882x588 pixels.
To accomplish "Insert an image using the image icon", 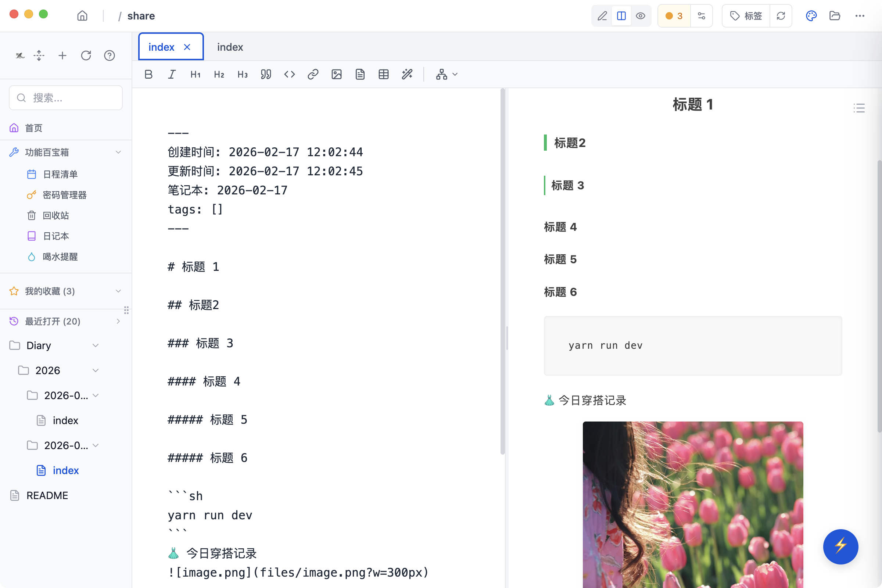I will click(336, 74).
